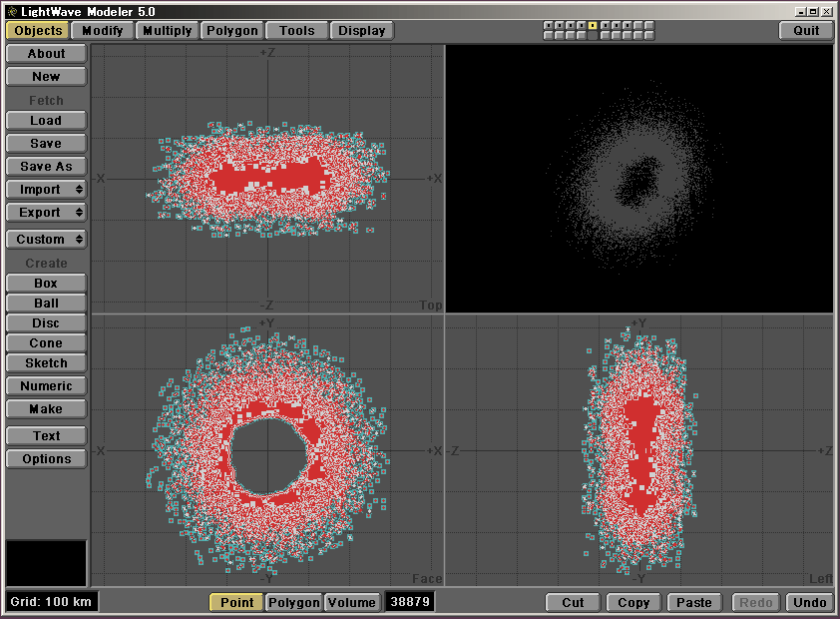The width and height of the screenshot is (840, 619).
Task: Open the Custom dropdown menu
Action: click(x=46, y=240)
